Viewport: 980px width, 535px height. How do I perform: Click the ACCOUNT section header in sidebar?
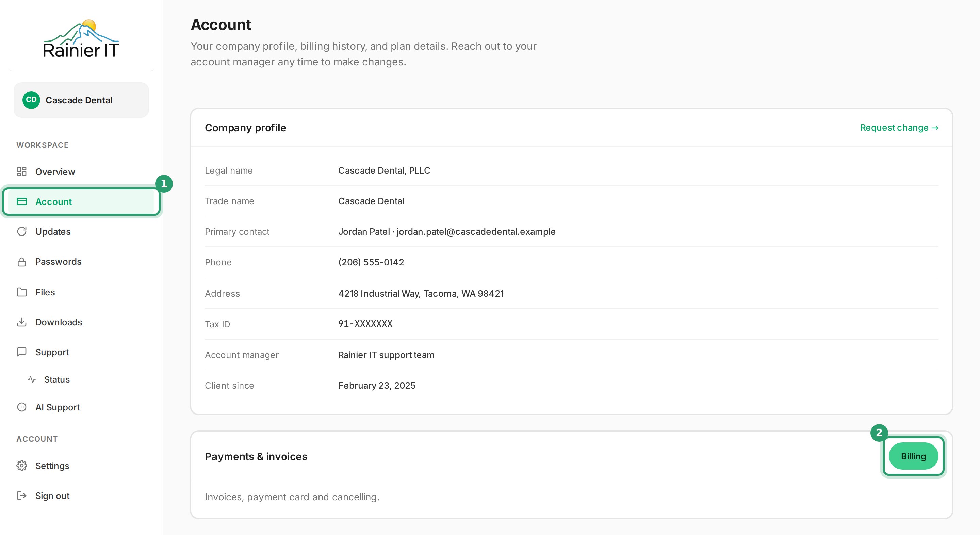click(x=37, y=439)
